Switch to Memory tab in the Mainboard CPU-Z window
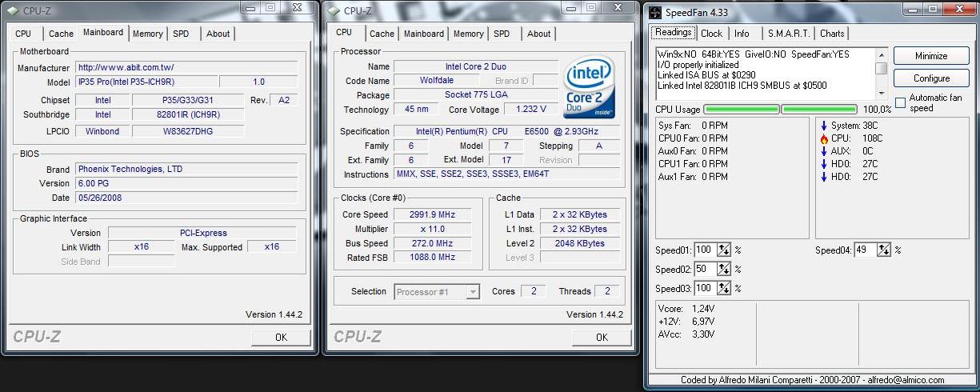This screenshot has height=392, width=980. 148,34
